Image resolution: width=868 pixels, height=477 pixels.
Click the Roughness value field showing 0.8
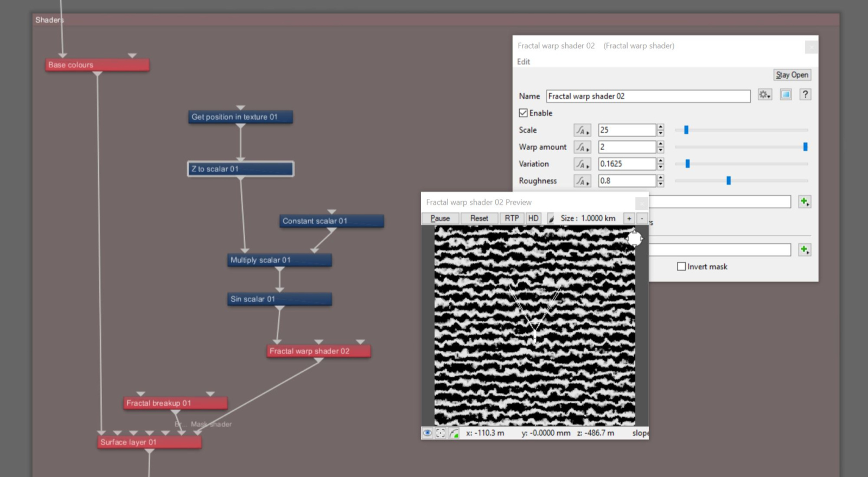627,181
